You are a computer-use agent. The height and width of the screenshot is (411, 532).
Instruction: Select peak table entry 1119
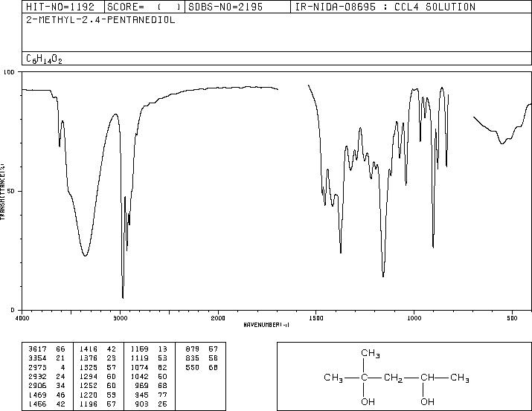pos(139,358)
